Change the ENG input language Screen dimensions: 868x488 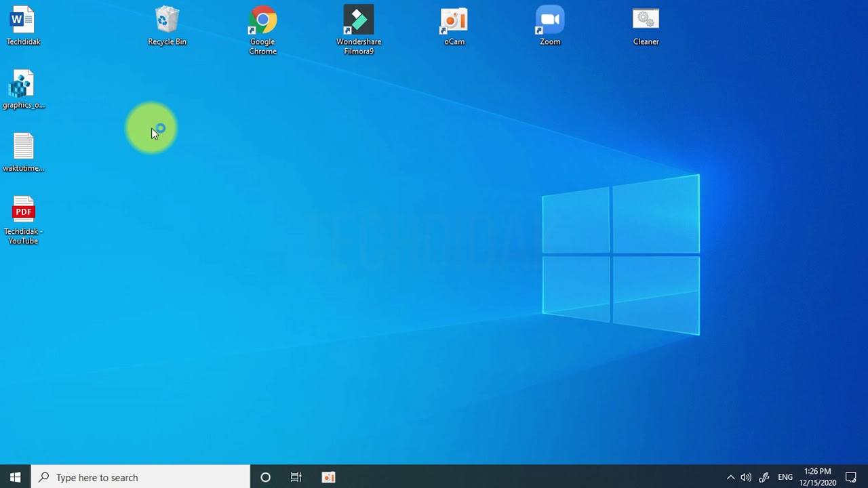coord(785,477)
